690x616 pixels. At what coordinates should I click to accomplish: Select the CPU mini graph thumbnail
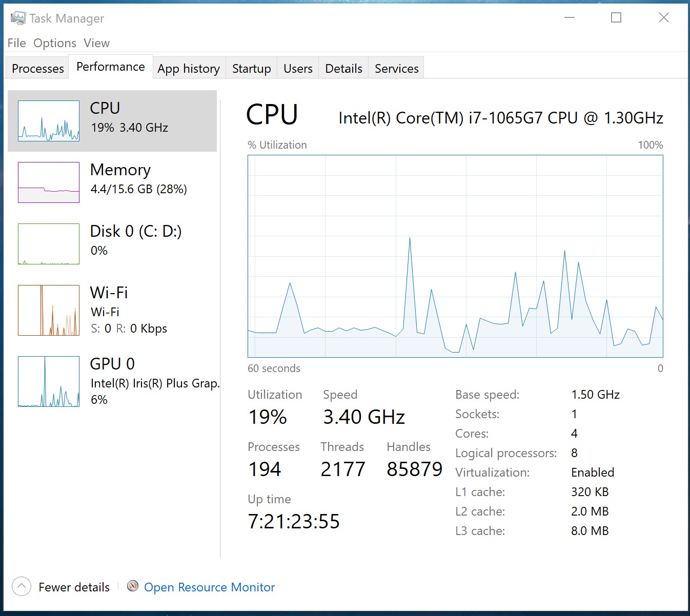(x=49, y=121)
